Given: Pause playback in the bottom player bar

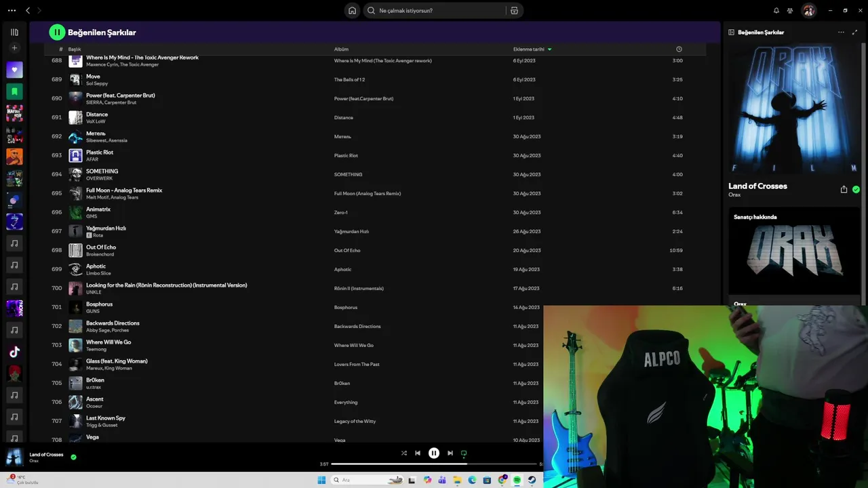Looking at the screenshot, I should click(x=434, y=453).
